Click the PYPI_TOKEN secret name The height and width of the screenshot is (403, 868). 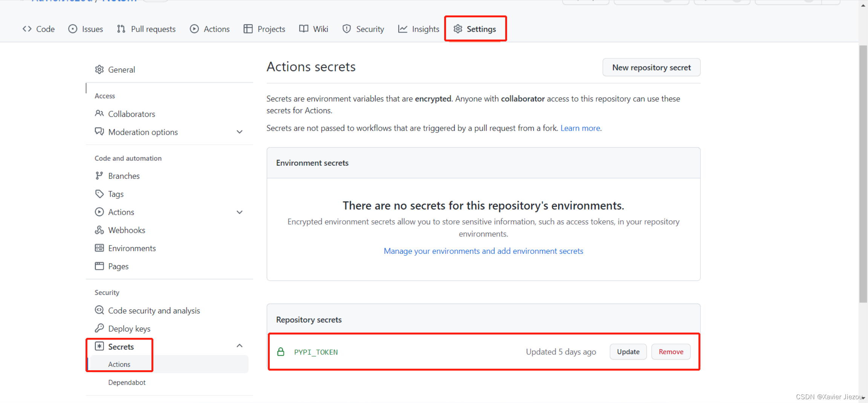tap(316, 352)
